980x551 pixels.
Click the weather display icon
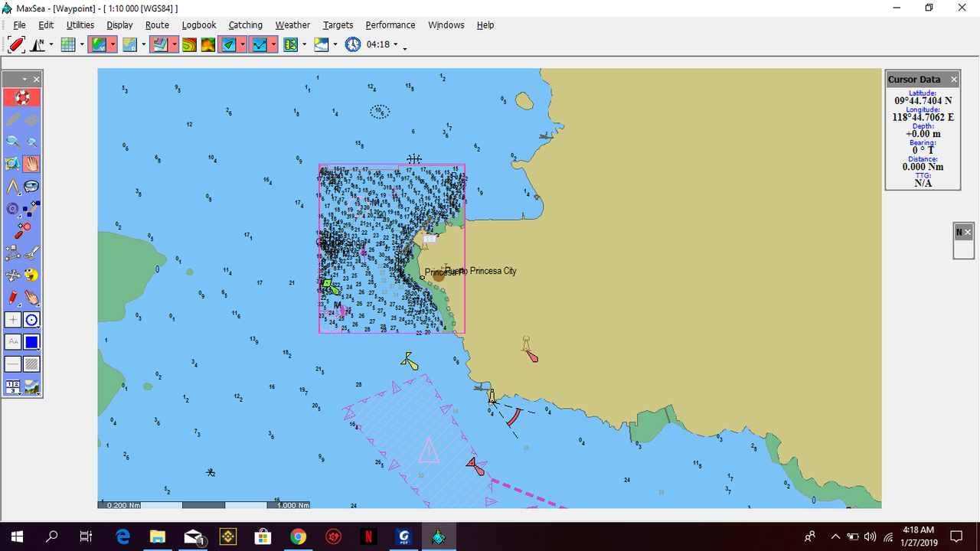pyautogui.click(x=322, y=44)
